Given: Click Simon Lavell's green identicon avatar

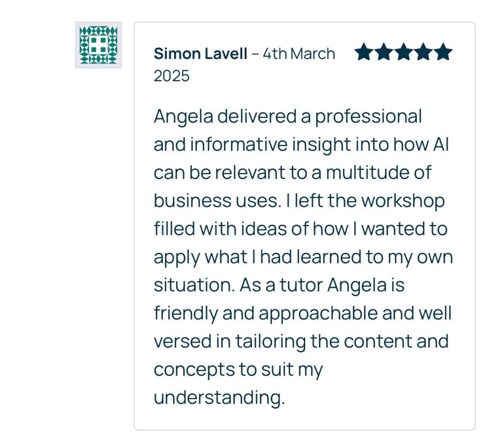Looking at the screenshot, I should 98,45.
